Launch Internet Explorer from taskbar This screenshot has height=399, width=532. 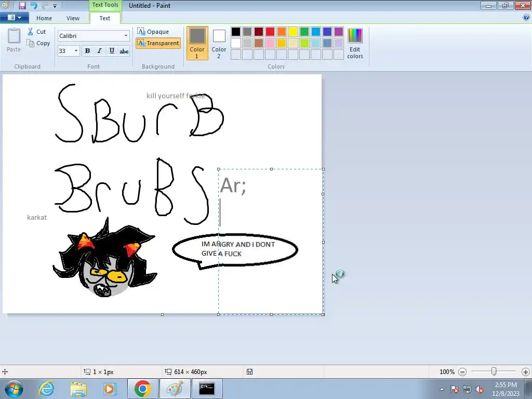click(47, 389)
